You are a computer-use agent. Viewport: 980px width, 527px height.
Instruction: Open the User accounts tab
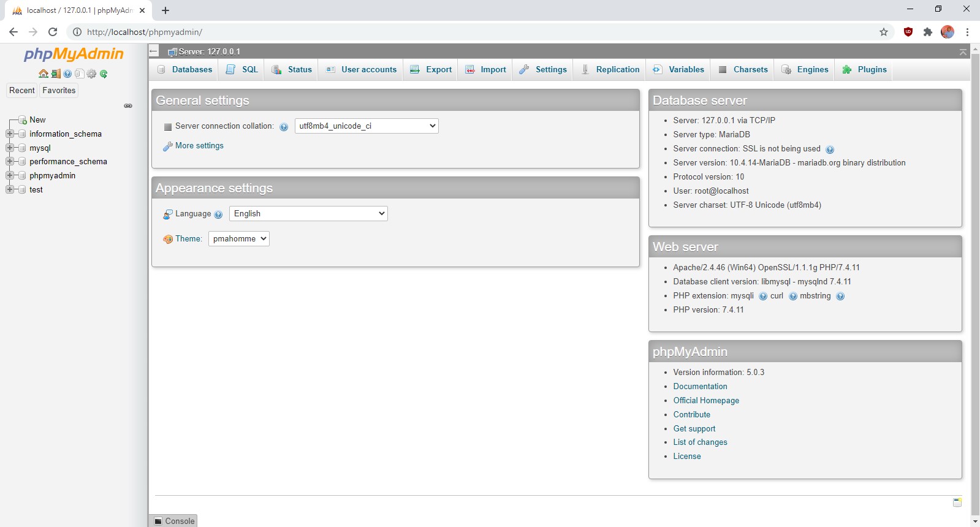point(362,70)
